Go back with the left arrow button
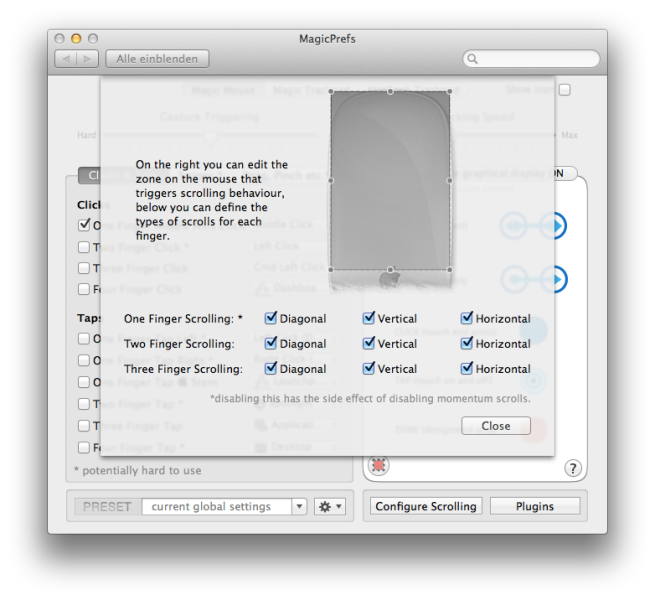The height and width of the screenshot is (600, 655). pos(66,59)
